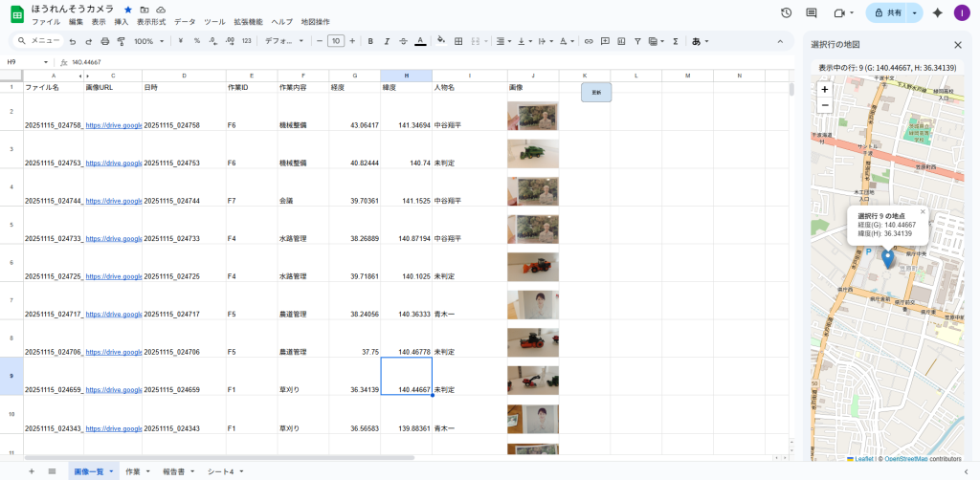980x480 pixels.
Task: Switch to the 報告書 sheet tab
Action: point(173,471)
